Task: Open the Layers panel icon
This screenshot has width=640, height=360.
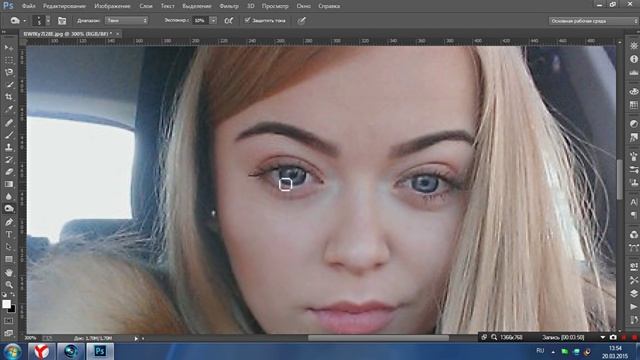Action: 633,293
